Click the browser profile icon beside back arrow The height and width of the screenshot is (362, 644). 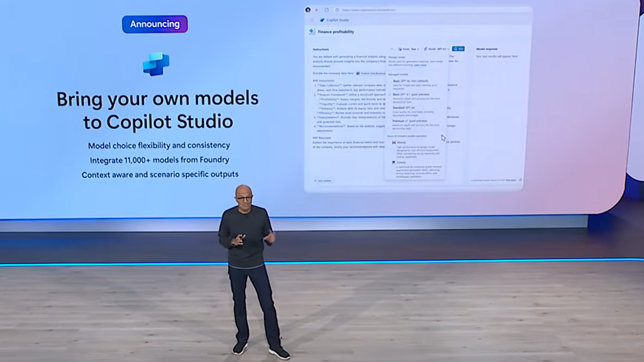click(x=308, y=10)
